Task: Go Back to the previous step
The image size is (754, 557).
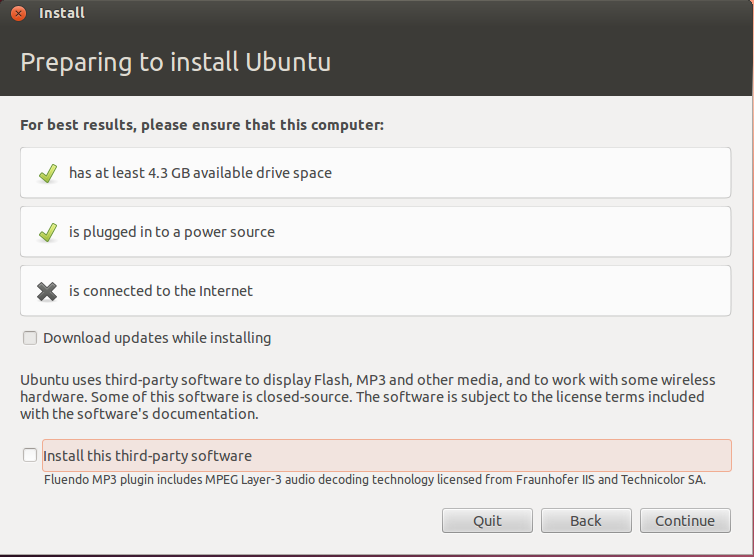Action: pyautogui.click(x=585, y=520)
